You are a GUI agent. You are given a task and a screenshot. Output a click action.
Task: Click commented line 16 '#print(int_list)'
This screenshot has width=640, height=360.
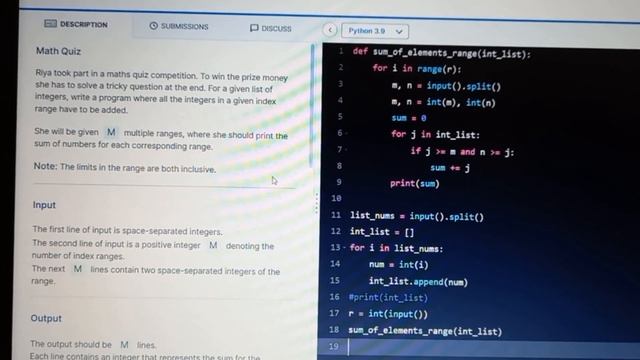tap(388, 298)
